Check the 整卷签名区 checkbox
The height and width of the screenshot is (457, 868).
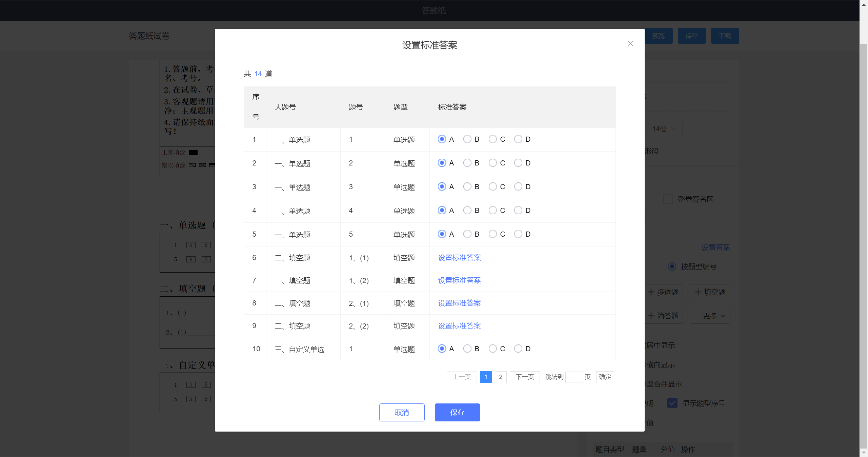click(x=668, y=199)
